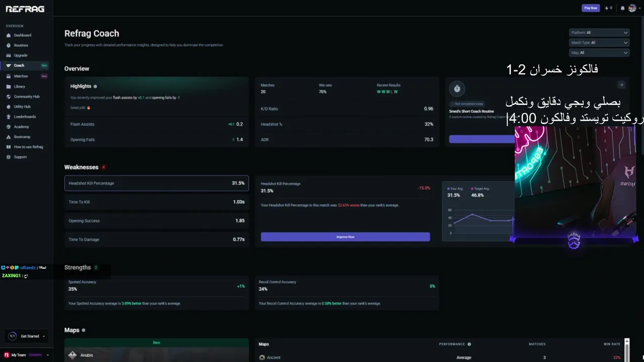
Task: Click the Maps table scrollbar up arrow
Action: 626,341
